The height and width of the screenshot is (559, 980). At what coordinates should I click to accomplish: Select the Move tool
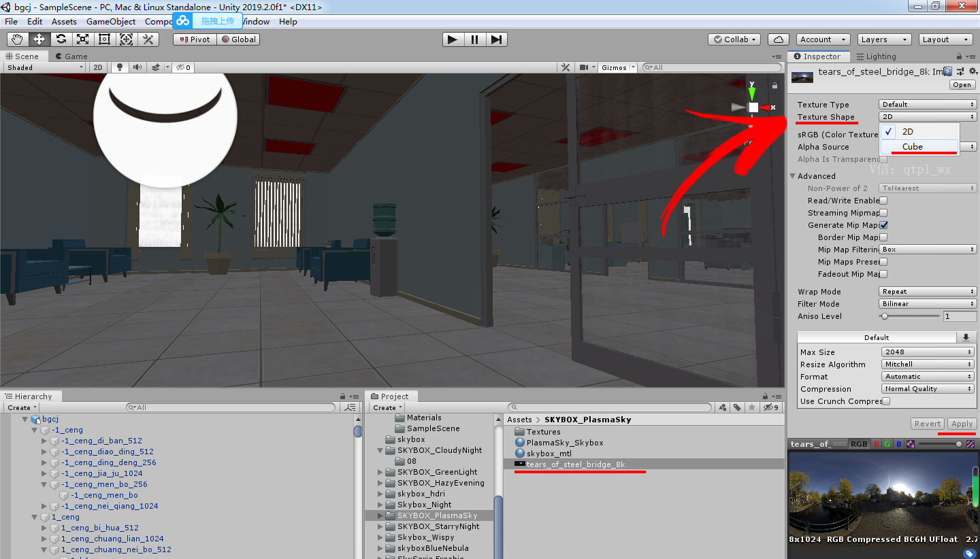click(x=39, y=39)
